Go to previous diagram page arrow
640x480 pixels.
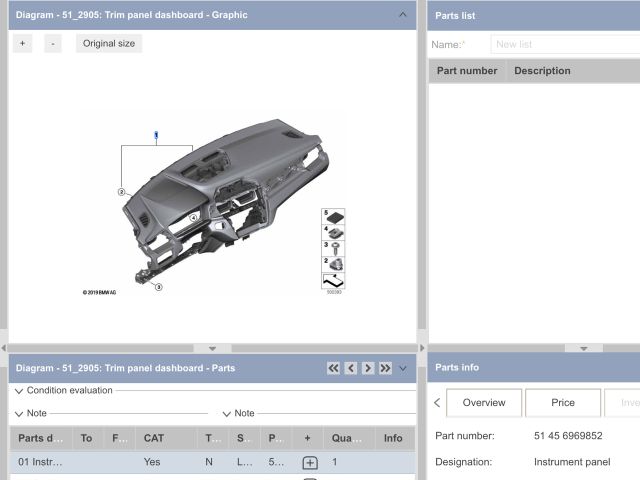click(351, 368)
